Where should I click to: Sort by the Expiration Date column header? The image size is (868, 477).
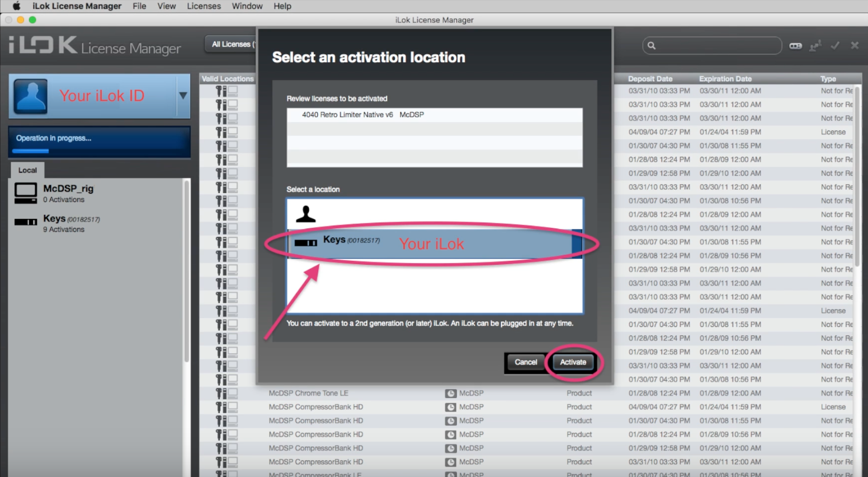(725, 79)
